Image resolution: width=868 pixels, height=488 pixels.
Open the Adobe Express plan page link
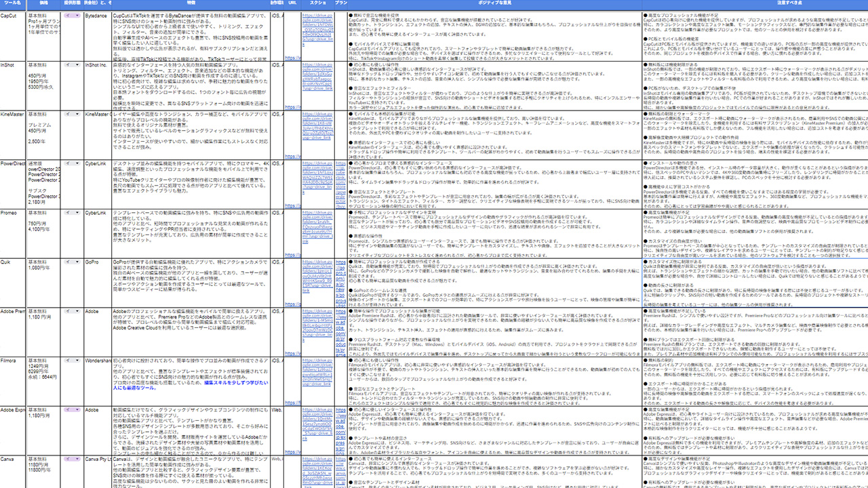[340, 430]
